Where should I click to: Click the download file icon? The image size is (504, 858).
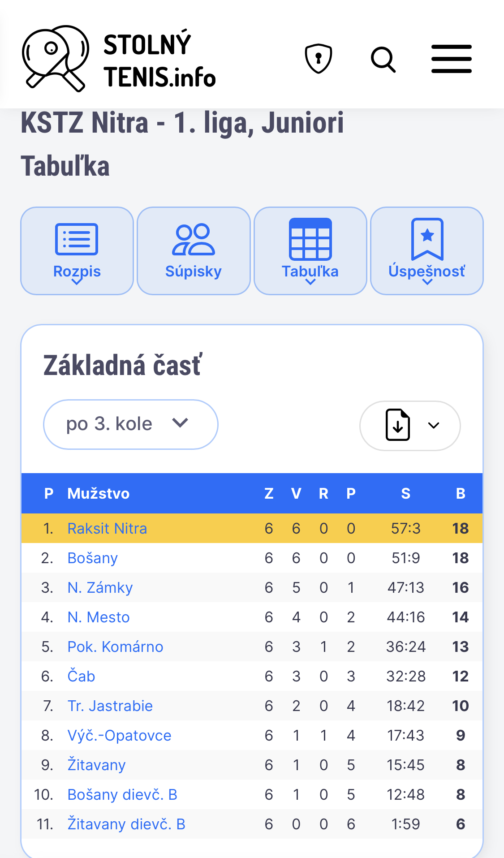pos(398,425)
